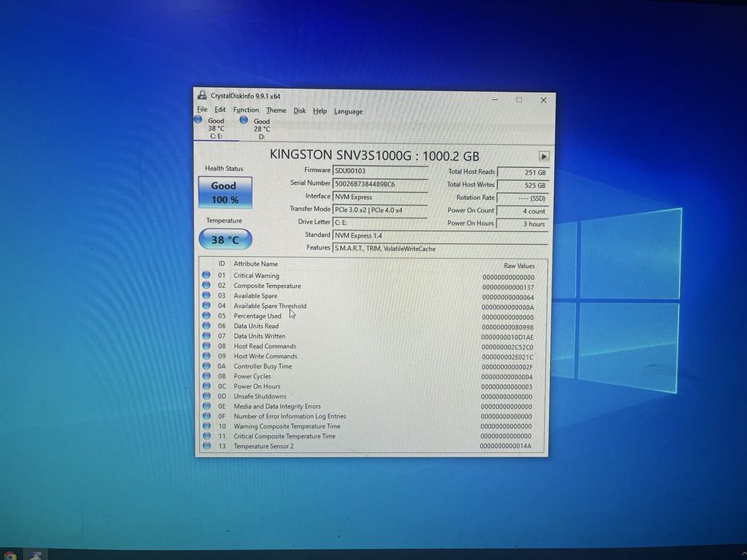The height and width of the screenshot is (560, 747).
Task: Click the 38 °C temperature button
Action: (x=225, y=239)
